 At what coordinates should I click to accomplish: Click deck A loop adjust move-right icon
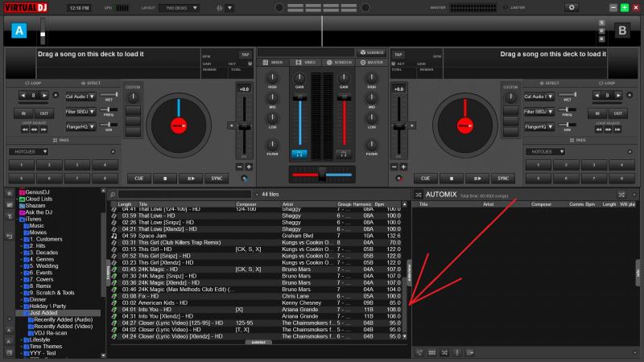point(43,130)
